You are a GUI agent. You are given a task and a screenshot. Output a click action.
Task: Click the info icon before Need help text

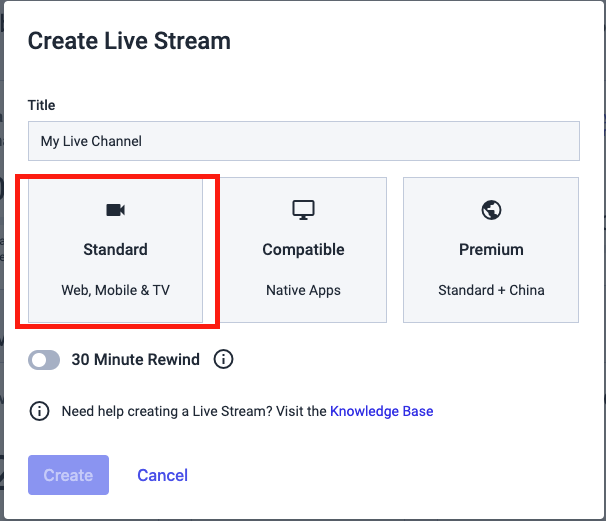[x=39, y=411]
